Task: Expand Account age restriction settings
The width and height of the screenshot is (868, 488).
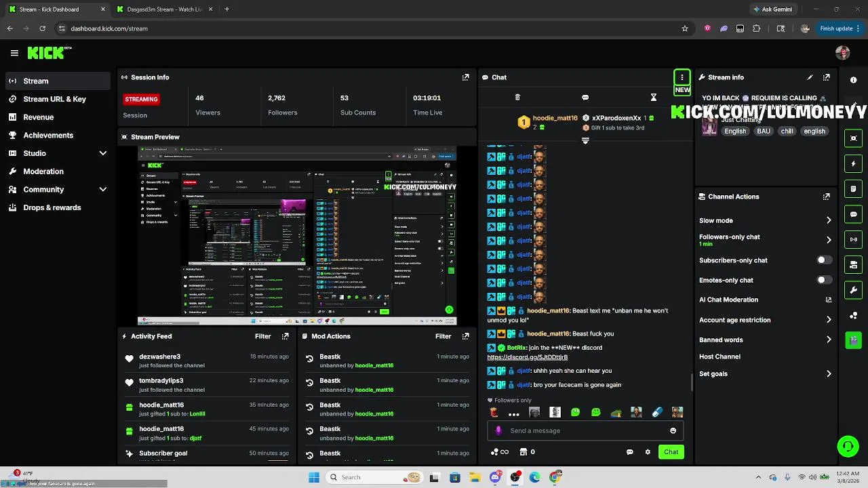Action: click(828, 320)
